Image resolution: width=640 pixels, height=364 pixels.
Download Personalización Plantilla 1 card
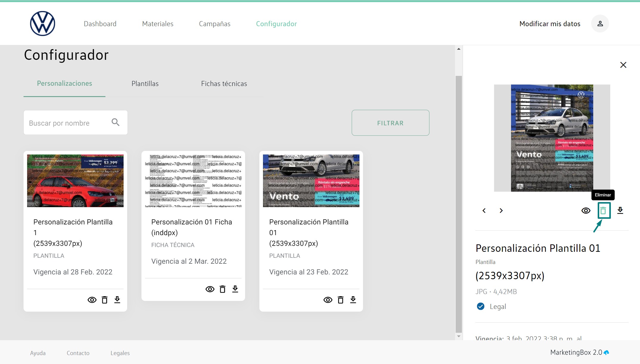(x=117, y=300)
